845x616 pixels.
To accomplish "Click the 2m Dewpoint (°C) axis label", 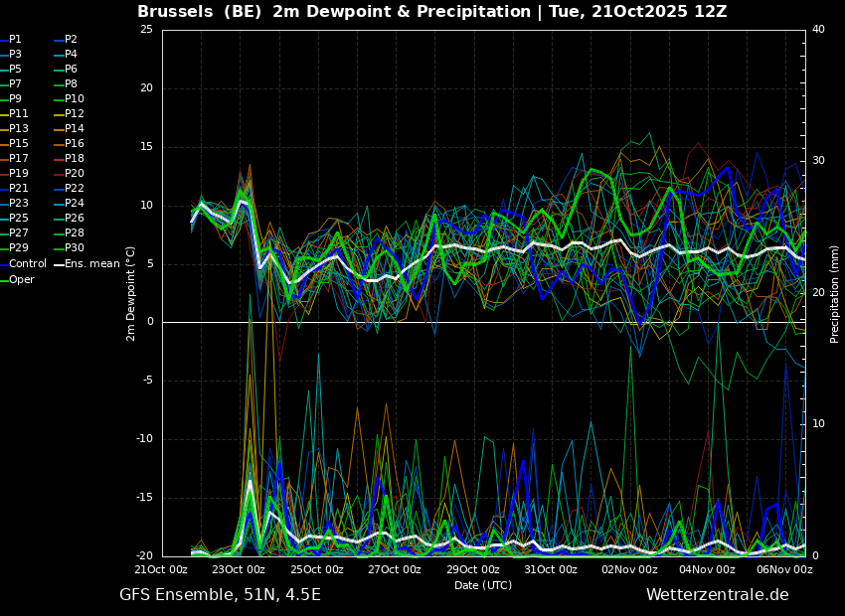I will click(x=131, y=293).
